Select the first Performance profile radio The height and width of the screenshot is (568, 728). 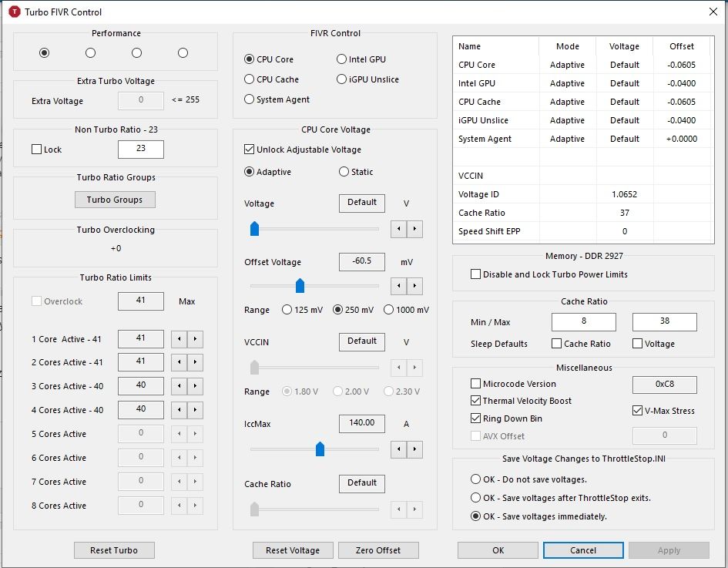pyautogui.click(x=44, y=53)
